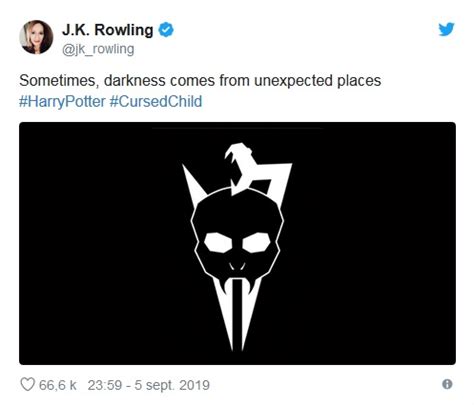Open the 23:59 - 5 sept. 2019 timestamp
Image resolution: width=474 pixels, height=405 pixels.
pyautogui.click(x=149, y=385)
